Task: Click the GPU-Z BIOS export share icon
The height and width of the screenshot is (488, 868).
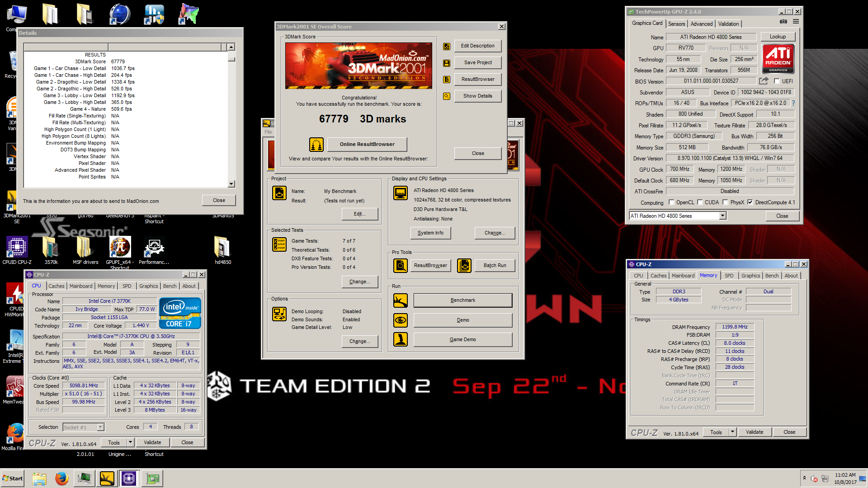Action: click(x=764, y=81)
